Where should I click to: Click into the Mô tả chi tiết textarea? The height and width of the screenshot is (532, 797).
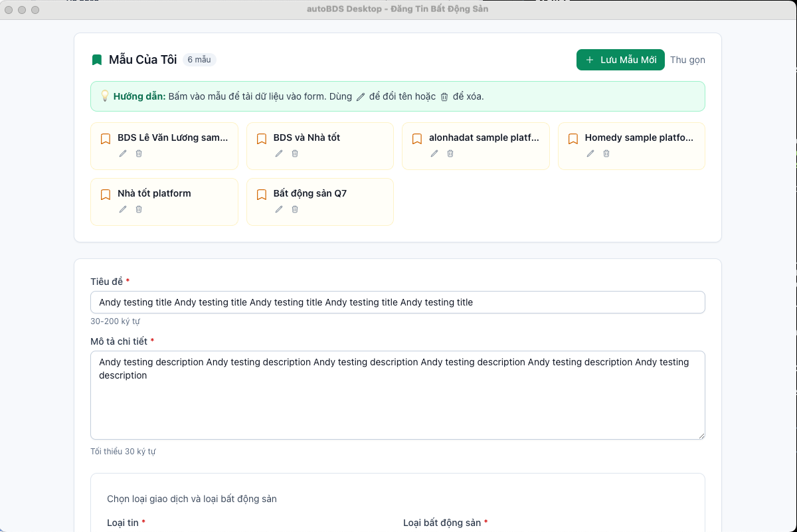pos(398,395)
